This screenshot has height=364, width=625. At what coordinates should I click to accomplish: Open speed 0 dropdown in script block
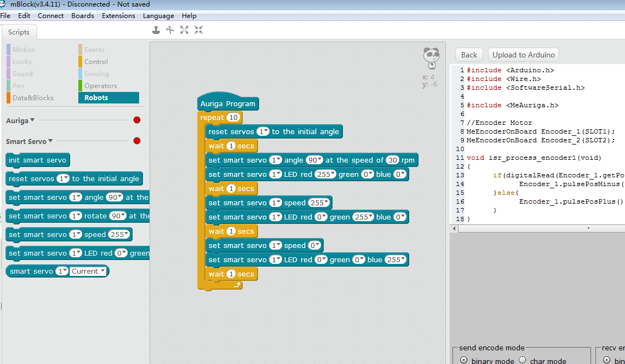click(314, 245)
